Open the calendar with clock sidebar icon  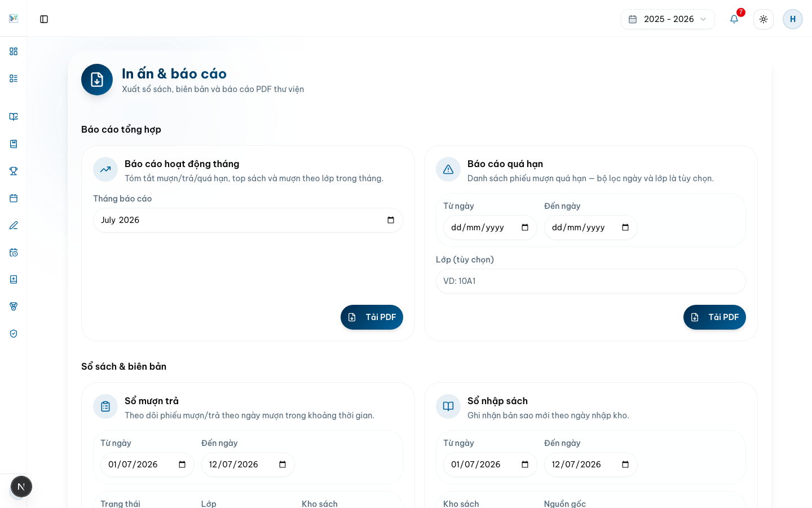click(x=14, y=252)
